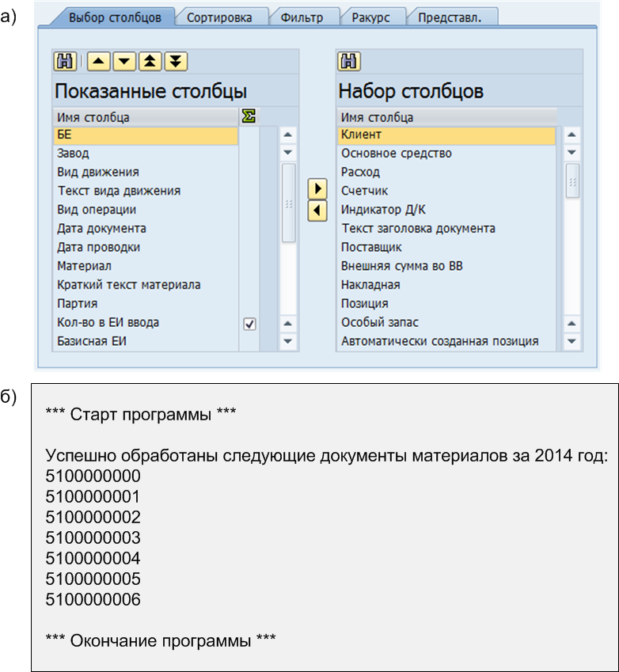Viewport: 619px width, 672px height.
Task: Toggle totals checkbox for Кол-во в ЕИ ввода
Action: [x=249, y=324]
